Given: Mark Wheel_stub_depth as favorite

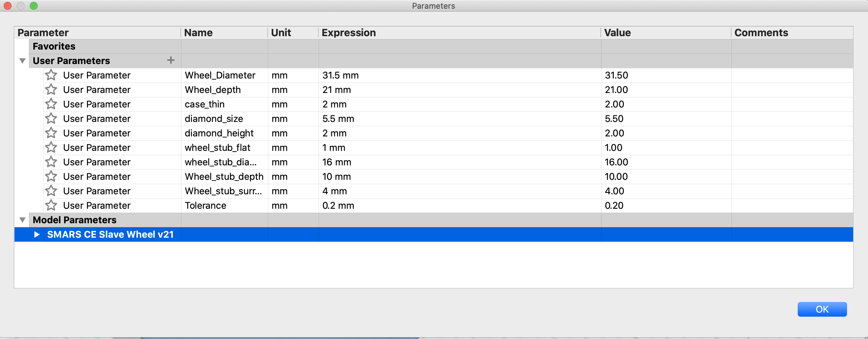Looking at the screenshot, I should coord(51,177).
